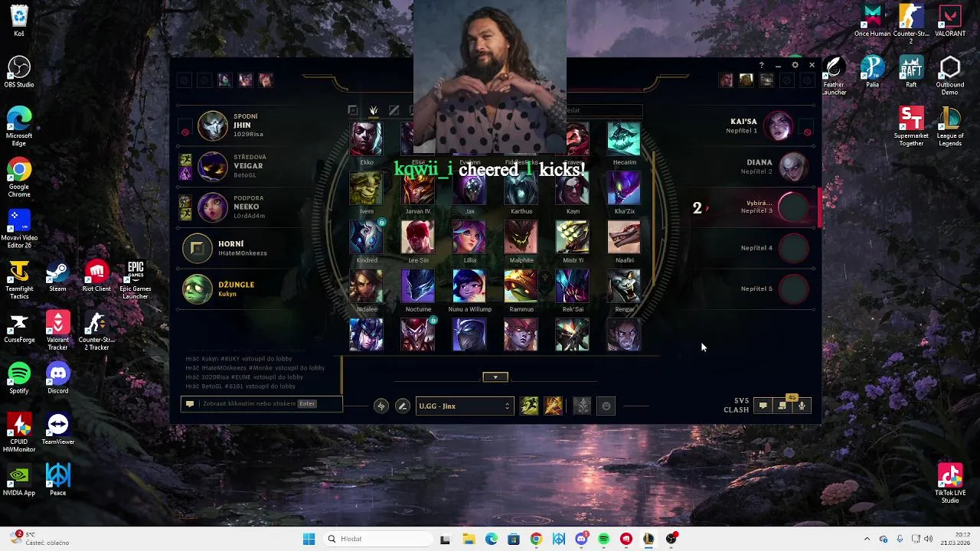Choose Nidalee champion tile
The width and height of the screenshot is (980, 551).
click(367, 286)
